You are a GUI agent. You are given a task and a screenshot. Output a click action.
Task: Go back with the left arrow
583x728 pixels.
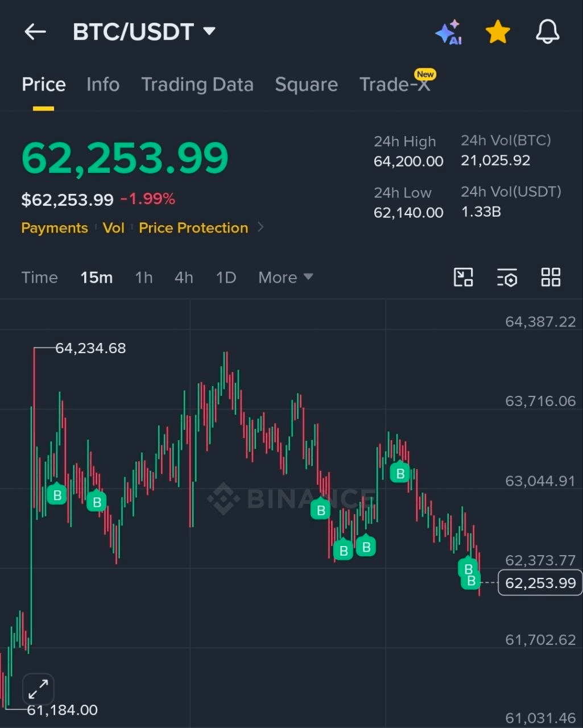pyautogui.click(x=35, y=32)
